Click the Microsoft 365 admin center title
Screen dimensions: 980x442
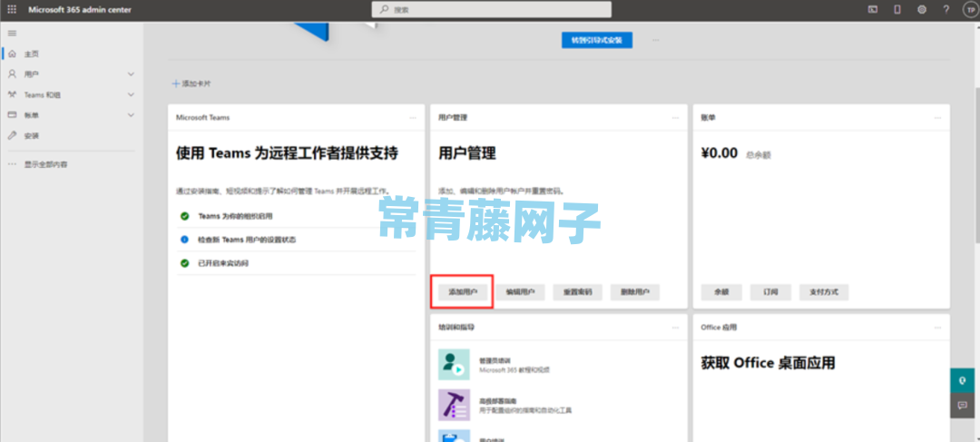[80, 9]
